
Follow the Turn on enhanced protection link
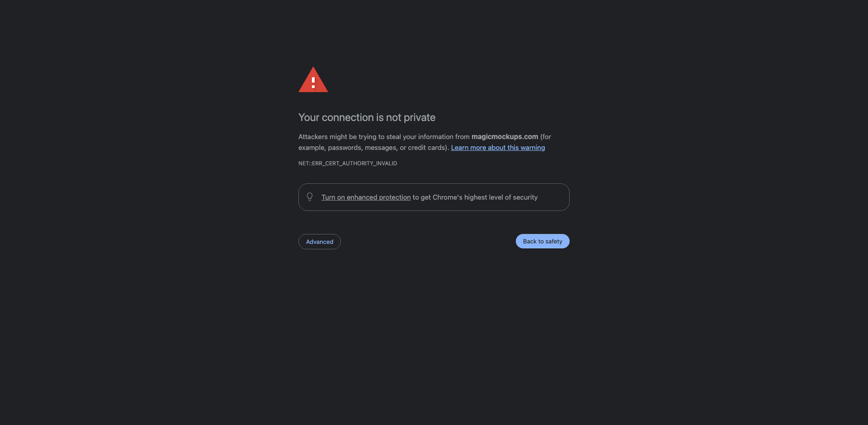coord(366,197)
